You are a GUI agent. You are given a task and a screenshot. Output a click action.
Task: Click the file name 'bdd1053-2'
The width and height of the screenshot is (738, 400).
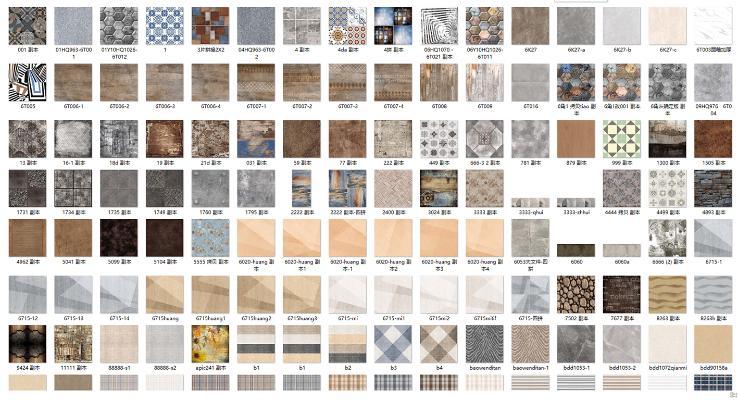(x=621, y=368)
